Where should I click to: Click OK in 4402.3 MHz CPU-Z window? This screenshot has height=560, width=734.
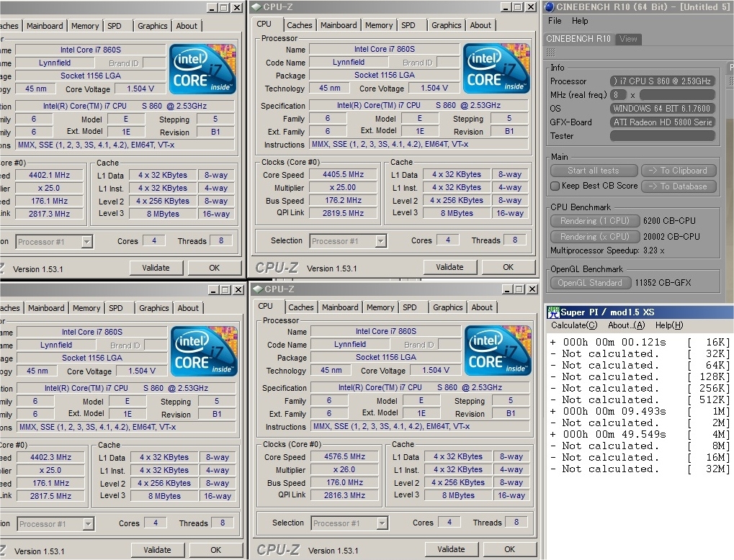click(216, 550)
